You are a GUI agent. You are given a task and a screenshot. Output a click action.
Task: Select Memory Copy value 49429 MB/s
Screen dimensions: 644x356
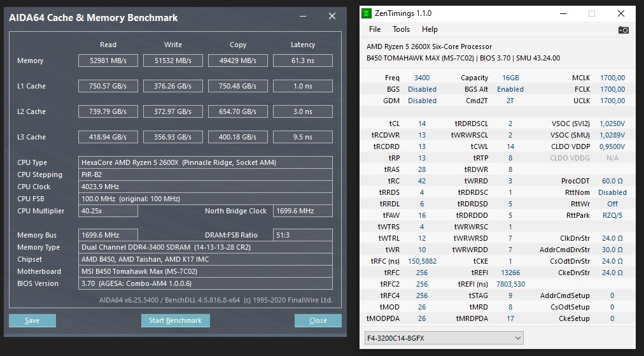tap(238, 61)
